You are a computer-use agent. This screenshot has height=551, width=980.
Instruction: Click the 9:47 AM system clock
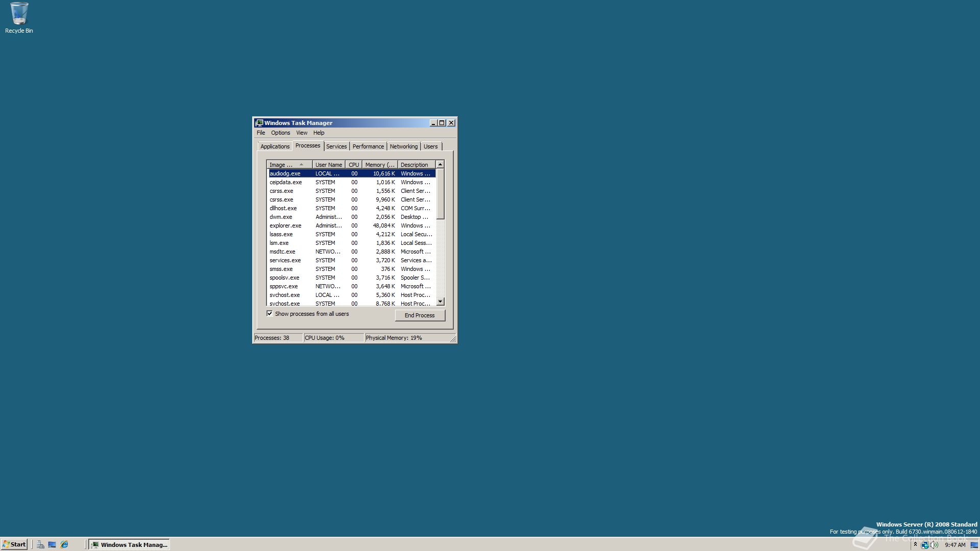(x=955, y=545)
